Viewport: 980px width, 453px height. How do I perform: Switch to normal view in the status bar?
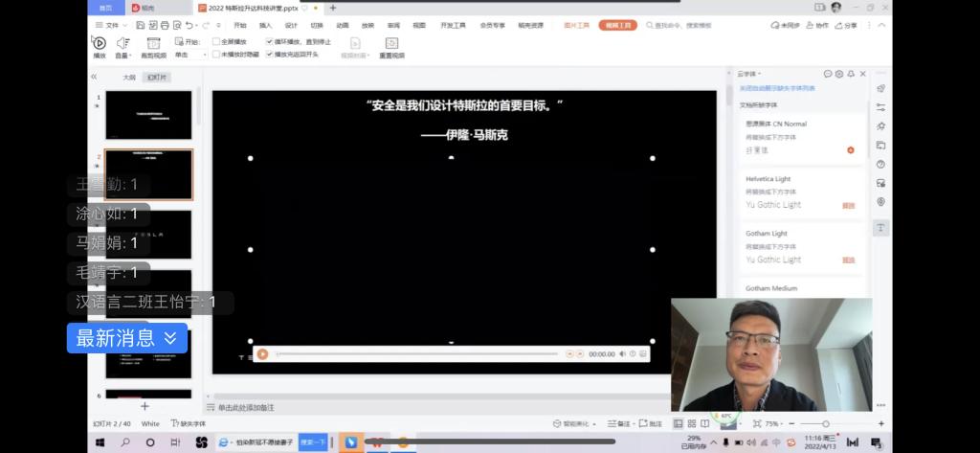(679, 423)
